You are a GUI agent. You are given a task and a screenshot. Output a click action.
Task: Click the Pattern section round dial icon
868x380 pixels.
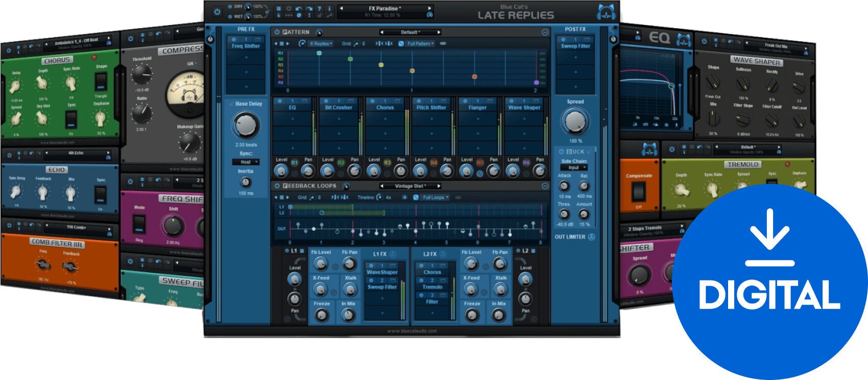(319, 32)
